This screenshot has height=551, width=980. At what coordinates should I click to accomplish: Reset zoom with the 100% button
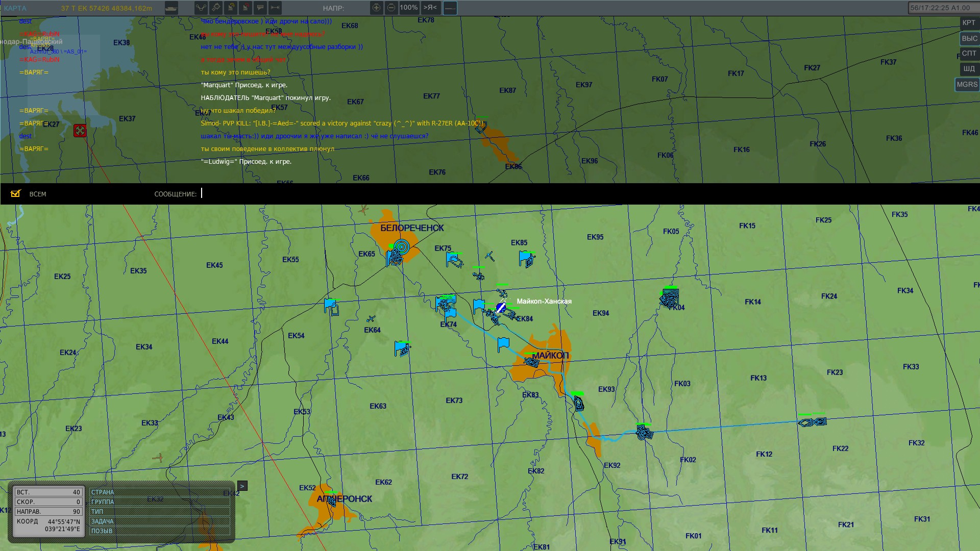coord(409,8)
